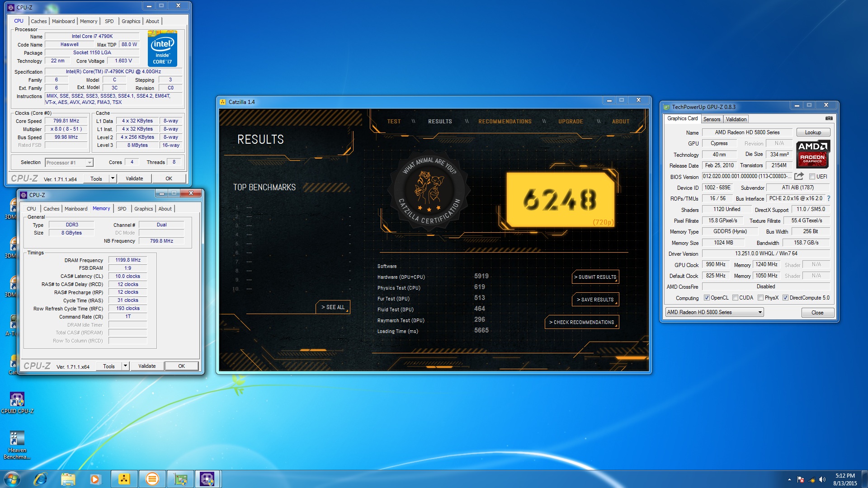Toggle the OpenCL checkbox
The image size is (868, 488).
(707, 298)
